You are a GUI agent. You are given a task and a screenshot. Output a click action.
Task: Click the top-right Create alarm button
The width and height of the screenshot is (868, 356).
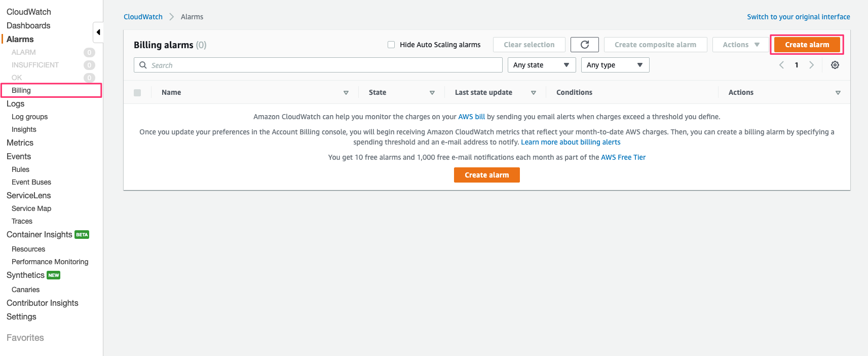tap(807, 45)
